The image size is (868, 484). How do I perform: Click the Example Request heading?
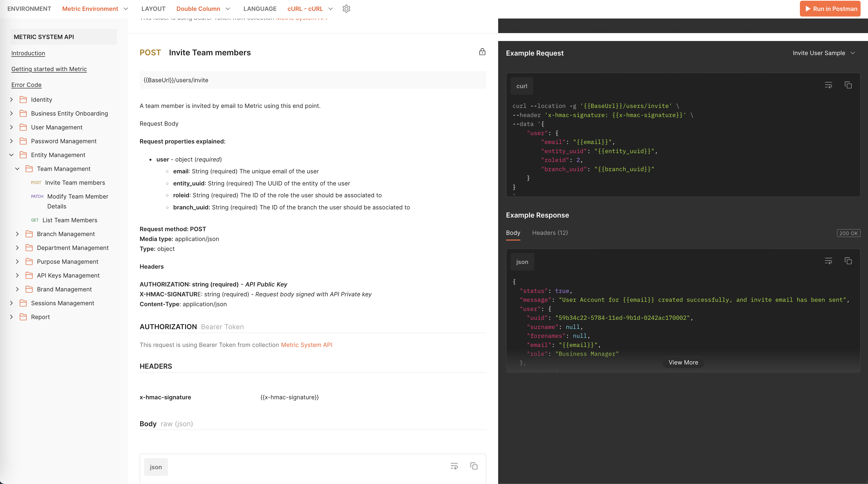[534, 53]
